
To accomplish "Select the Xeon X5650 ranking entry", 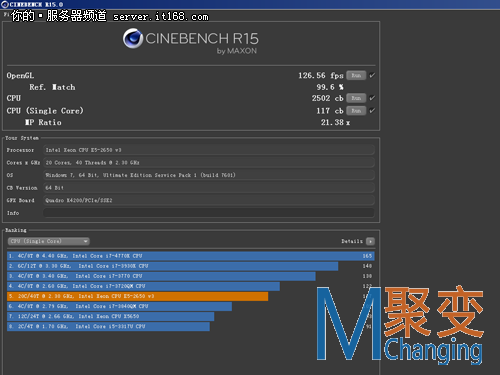I will pos(110,316).
